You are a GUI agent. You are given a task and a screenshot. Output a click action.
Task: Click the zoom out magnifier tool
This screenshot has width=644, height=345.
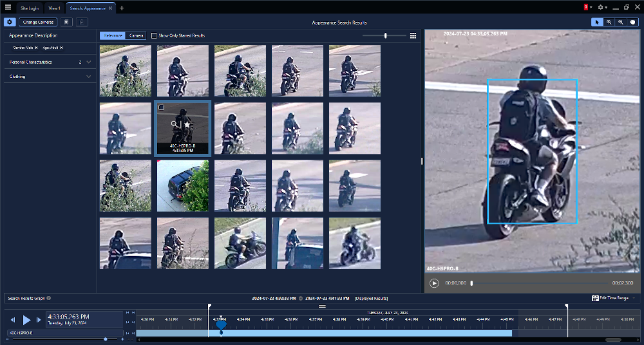click(x=621, y=22)
